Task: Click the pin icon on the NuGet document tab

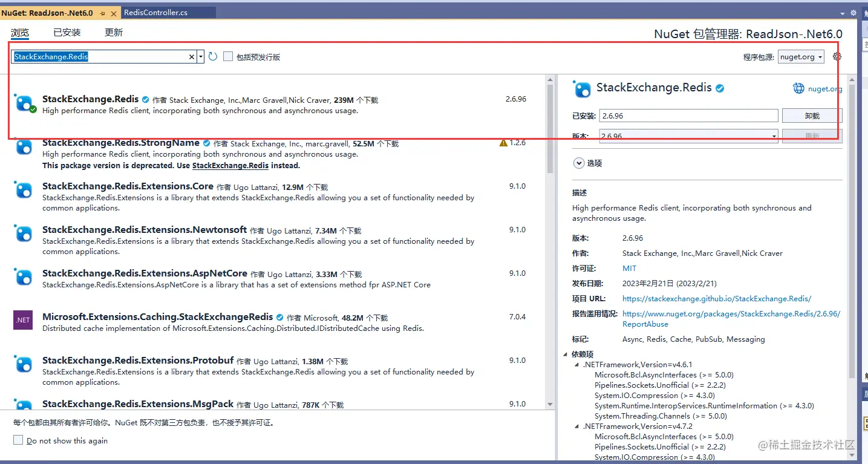Action: point(103,13)
